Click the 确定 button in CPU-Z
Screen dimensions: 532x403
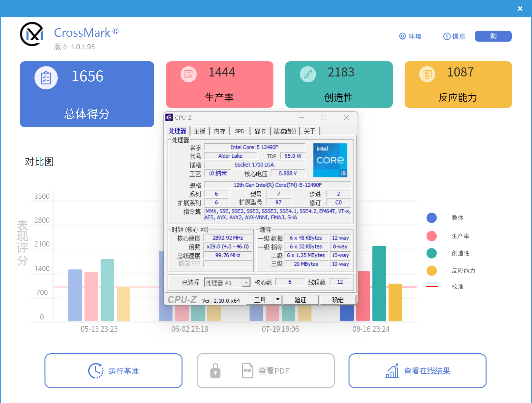click(x=338, y=300)
